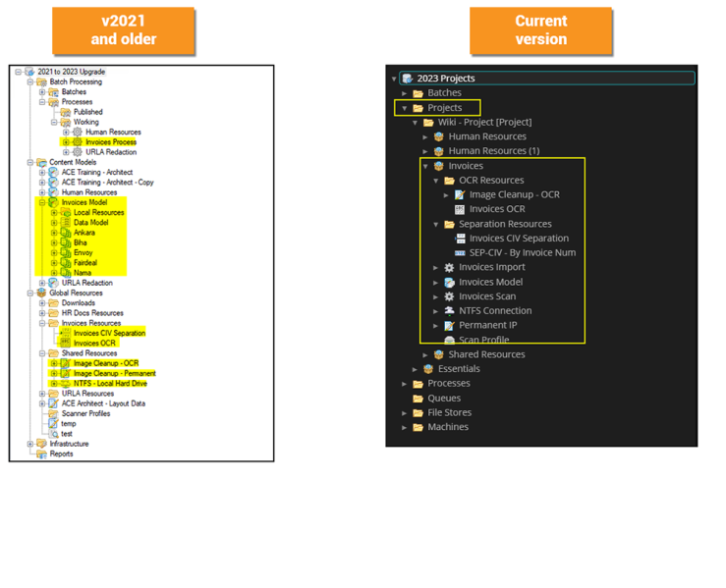726x588 pixels.
Task: Collapse the Projects folder arrow
Action: point(405,108)
